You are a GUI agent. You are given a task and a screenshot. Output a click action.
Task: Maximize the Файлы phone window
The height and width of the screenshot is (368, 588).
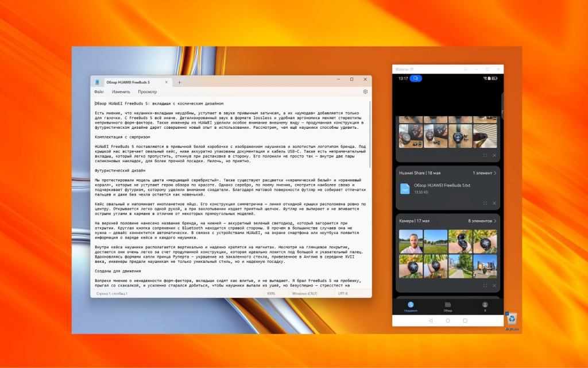coord(487,69)
